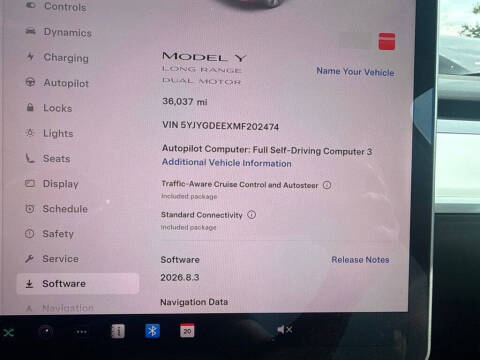Viewport: 480px width, 360px height.
Task: Click the Service wrench icon
Action: [29, 258]
